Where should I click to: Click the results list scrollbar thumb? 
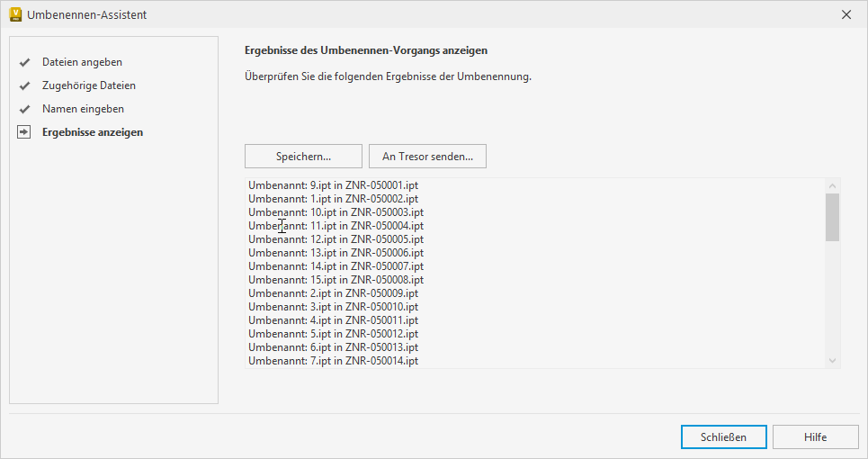[832, 217]
